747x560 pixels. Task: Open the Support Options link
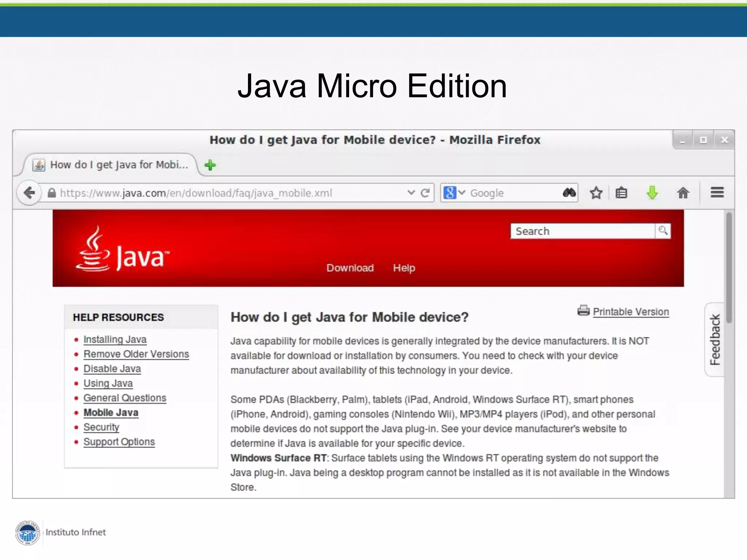[x=119, y=442]
